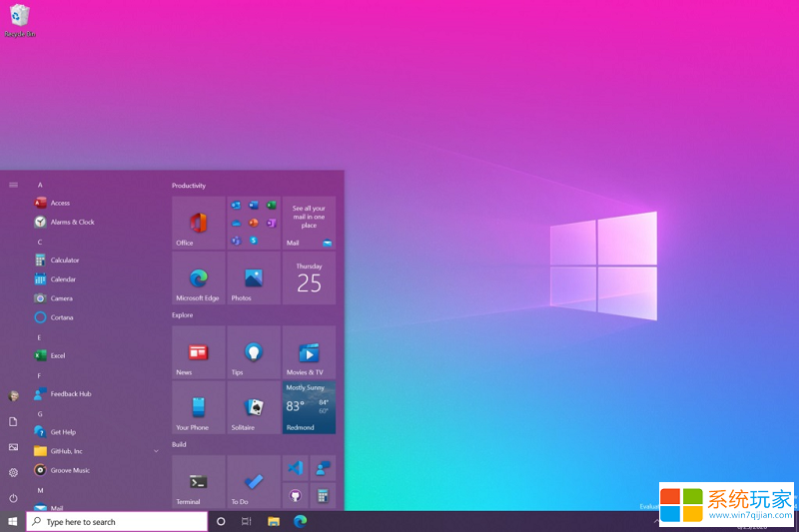Open Settings gear in Start sidebar
Viewport: 799px width, 532px height.
[x=13, y=472]
